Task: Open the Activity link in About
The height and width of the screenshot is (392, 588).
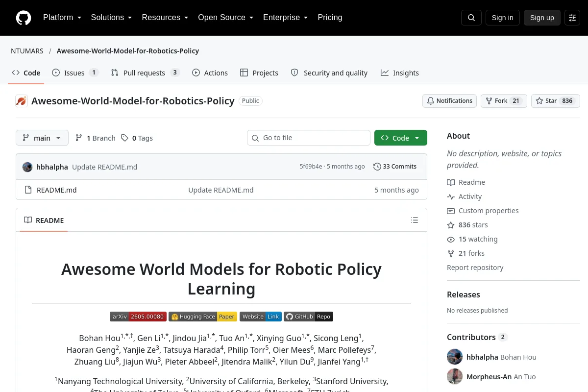Action: (465, 196)
